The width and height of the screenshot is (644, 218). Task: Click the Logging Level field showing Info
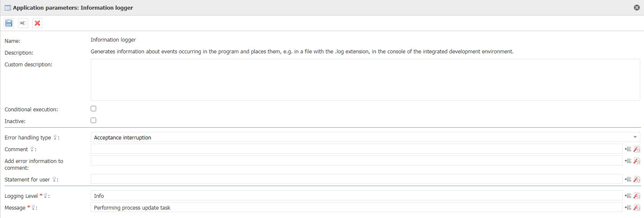click(x=356, y=196)
